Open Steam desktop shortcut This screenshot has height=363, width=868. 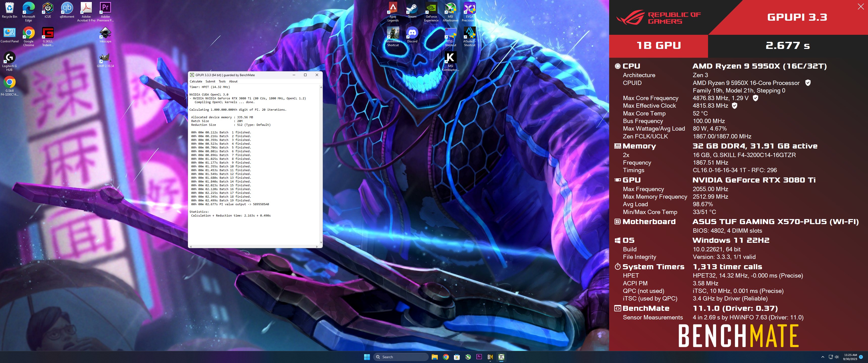412,10
